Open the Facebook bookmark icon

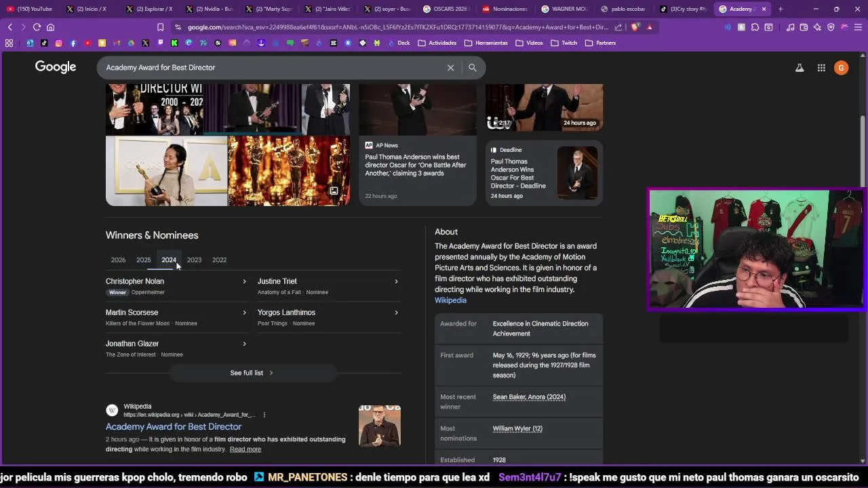coord(73,43)
